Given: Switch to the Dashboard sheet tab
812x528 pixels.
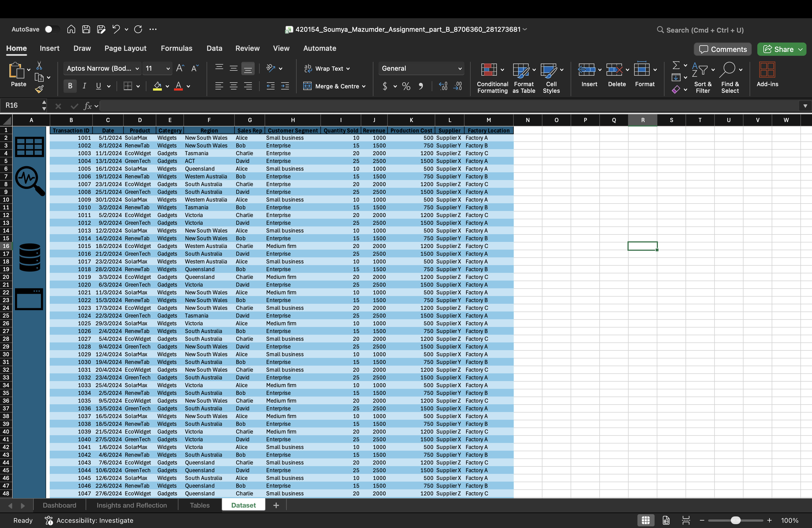Looking at the screenshot, I should click(60, 505).
